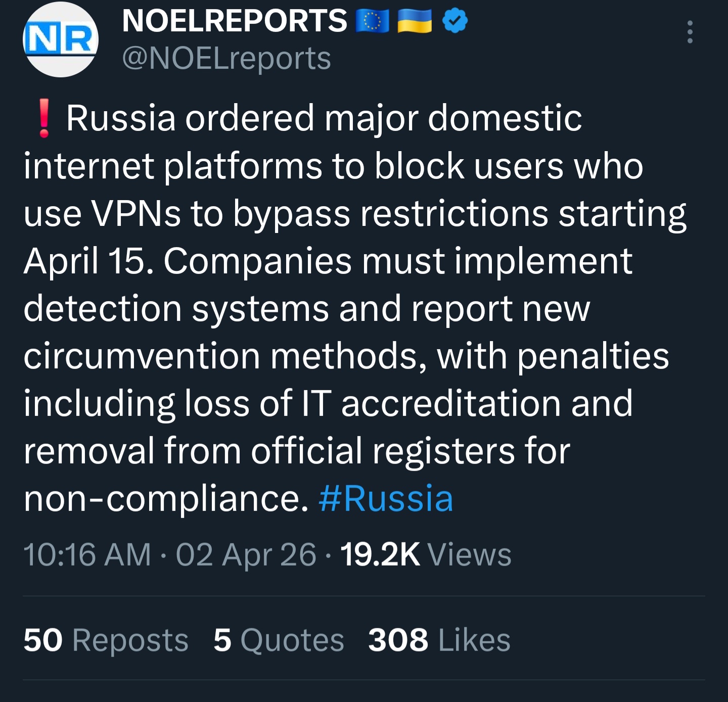
Task: Show the 5 Quotes list
Action: [x=279, y=640]
